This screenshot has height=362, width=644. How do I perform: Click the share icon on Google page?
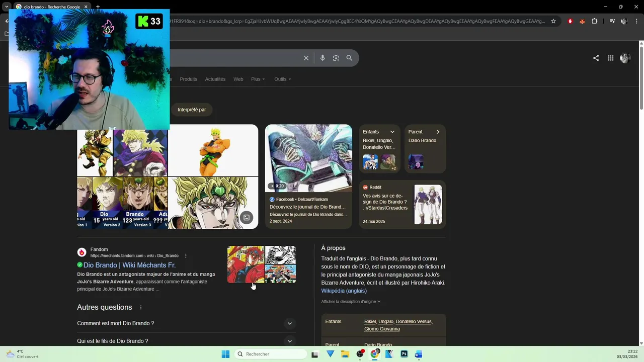pyautogui.click(x=596, y=58)
